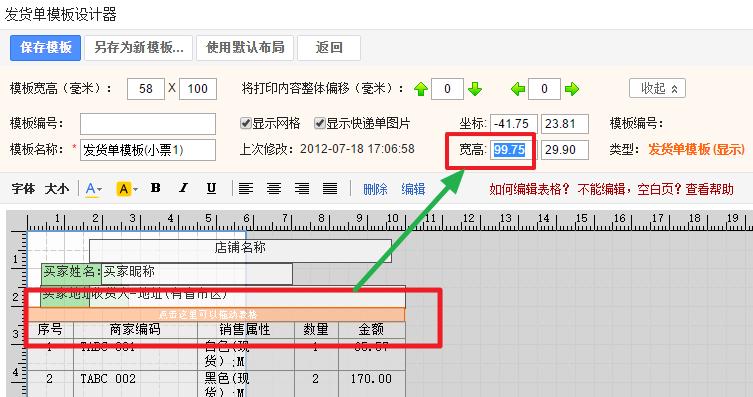The image size is (753, 397).
Task: Open the 字体 font menu
Action: click(x=24, y=189)
